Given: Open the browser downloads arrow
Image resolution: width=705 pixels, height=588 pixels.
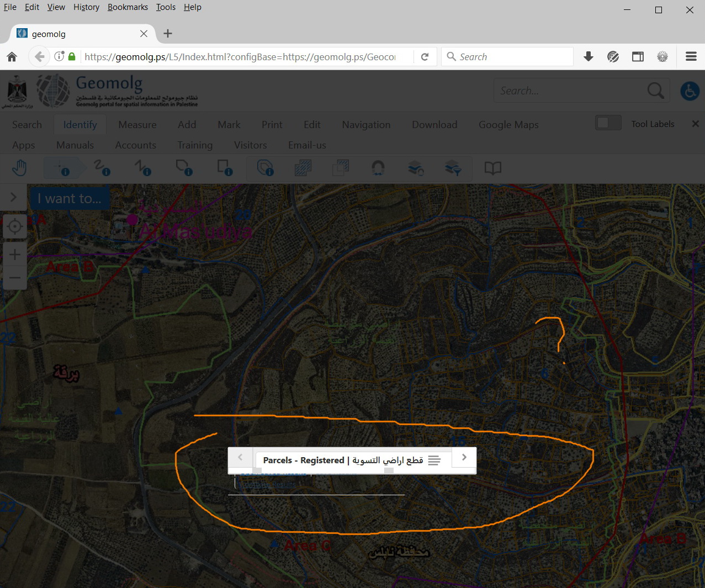Looking at the screenshot, I should click(589, 56).
